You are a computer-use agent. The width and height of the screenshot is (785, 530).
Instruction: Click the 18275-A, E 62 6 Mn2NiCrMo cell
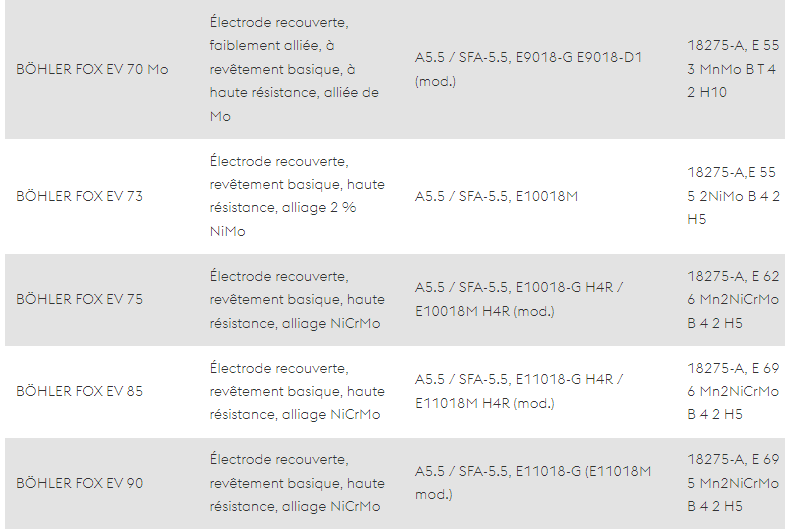coord(733,299)
